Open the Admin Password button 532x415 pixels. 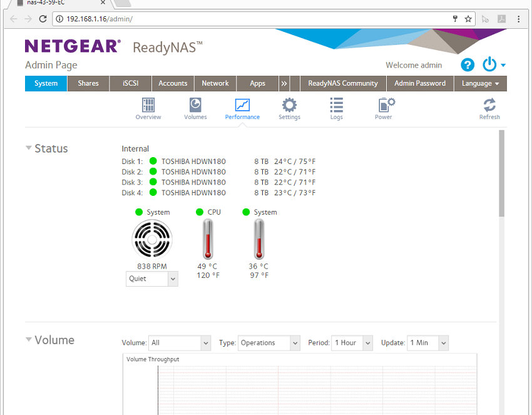tap(420, 83)
